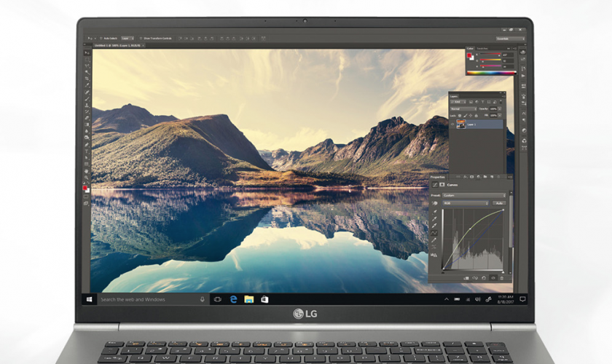This screenshot has height=364, width=612.
Task: Open the RGB channel dropdown
Action: 466,203
